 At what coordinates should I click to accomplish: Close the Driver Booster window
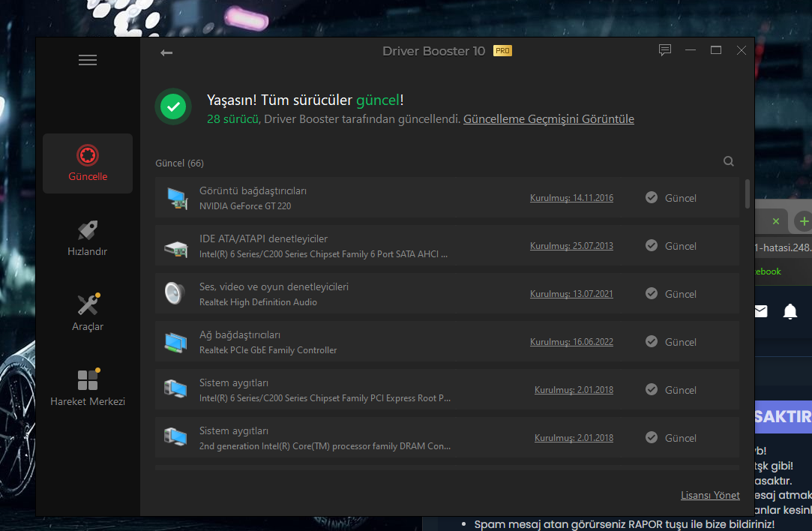tap(741, 50)
